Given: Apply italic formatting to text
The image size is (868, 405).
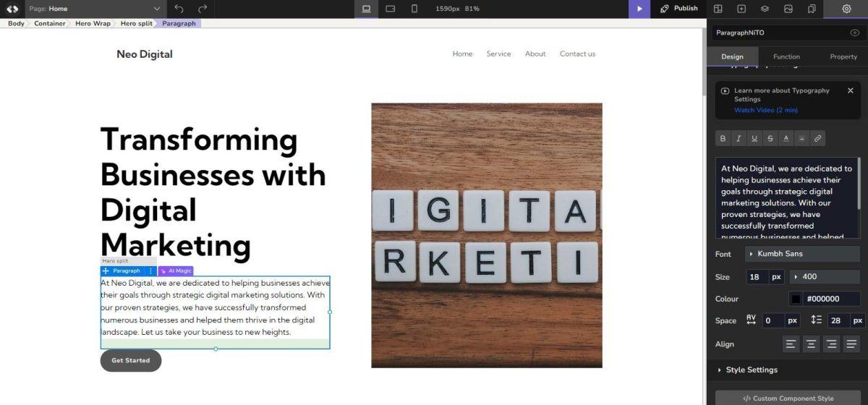Looking at the screenshot, I should click(739, 138).
